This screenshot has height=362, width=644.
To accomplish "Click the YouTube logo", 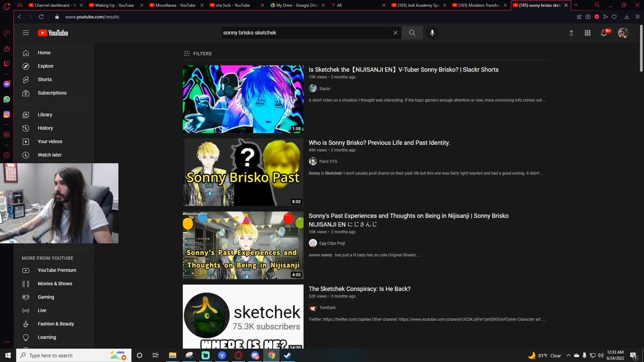I will click(53, 33).
